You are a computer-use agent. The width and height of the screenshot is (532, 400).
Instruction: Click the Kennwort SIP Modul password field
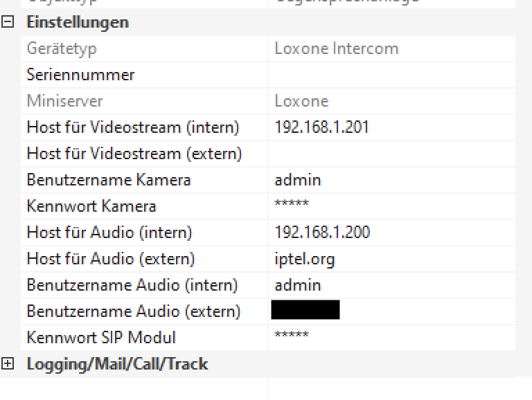[292, 338]
